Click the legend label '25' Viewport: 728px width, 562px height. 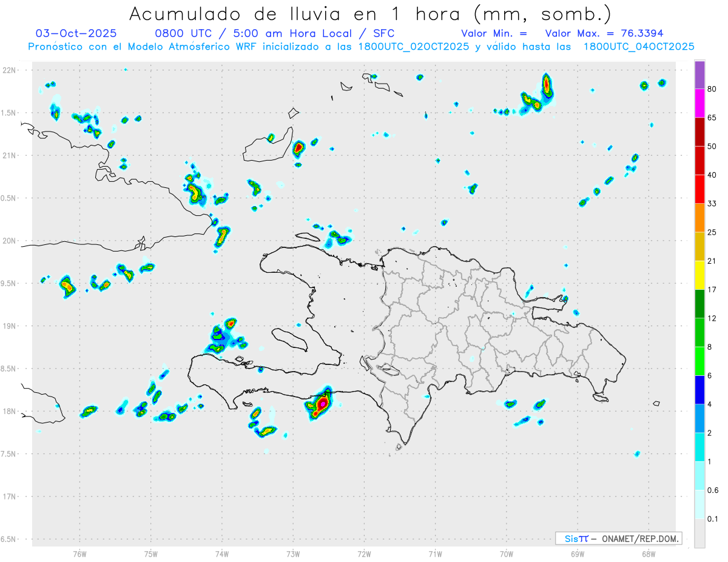[712, 232]
